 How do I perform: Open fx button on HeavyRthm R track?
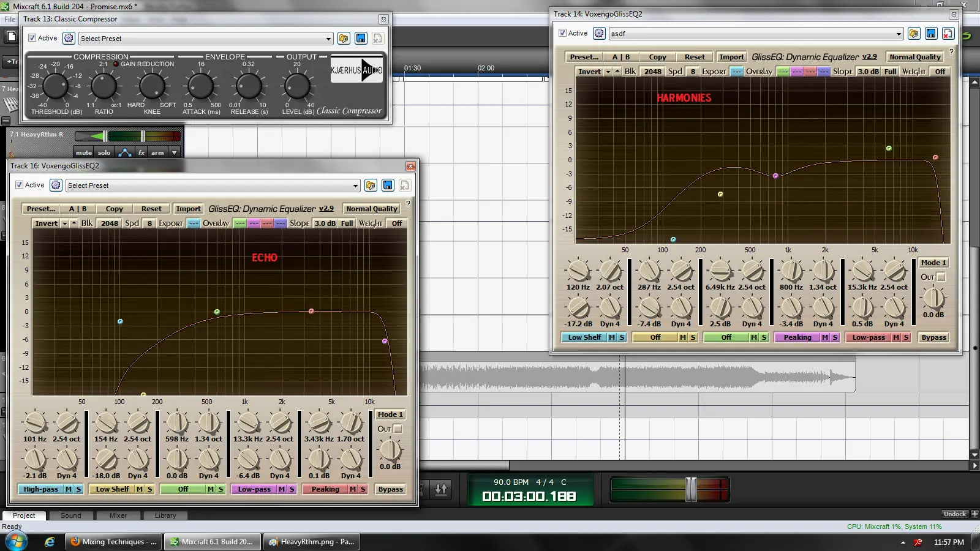click(x=141, y=152)
